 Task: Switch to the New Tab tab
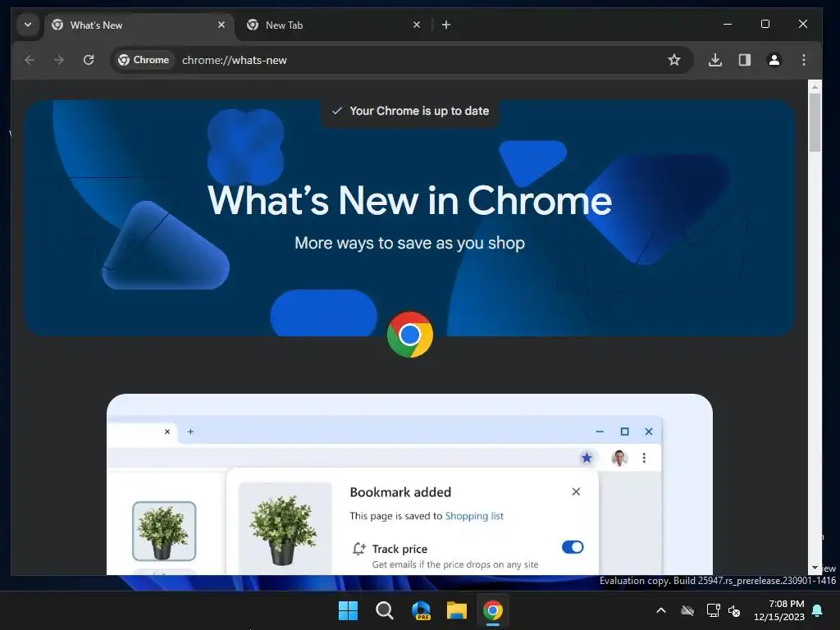(x=332, y=25)
